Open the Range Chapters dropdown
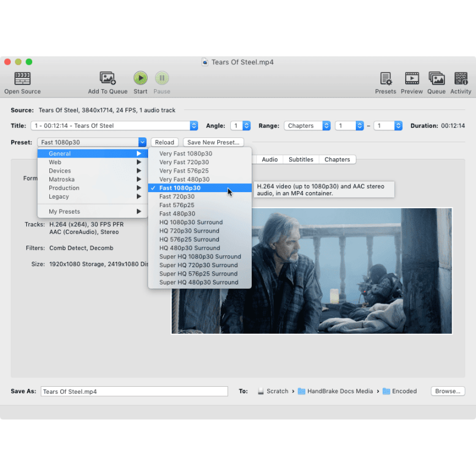The width and height of the screenshot is (476, 476). 307,126
